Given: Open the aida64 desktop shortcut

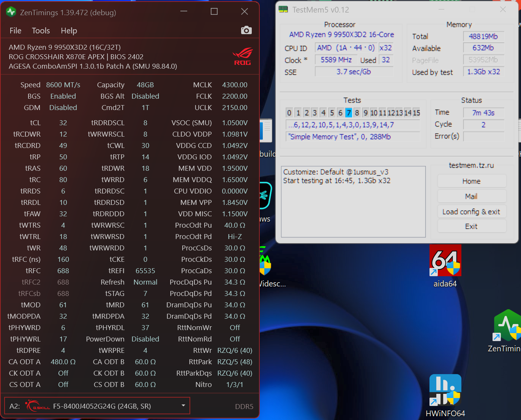Looking at the screenshot, I should [x=445, y=260].
